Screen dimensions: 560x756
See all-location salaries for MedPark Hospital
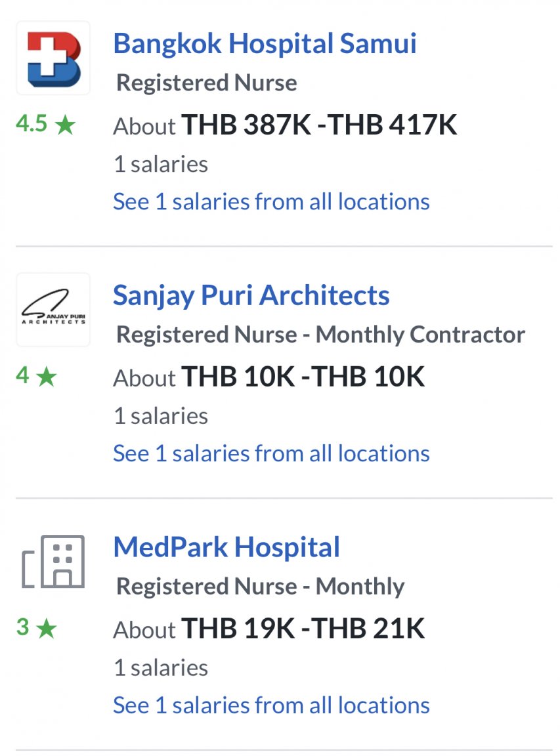271,705
